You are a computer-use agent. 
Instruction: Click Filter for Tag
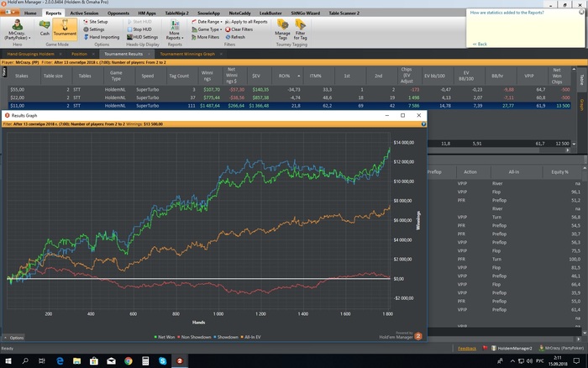click(x=301, y=29)
